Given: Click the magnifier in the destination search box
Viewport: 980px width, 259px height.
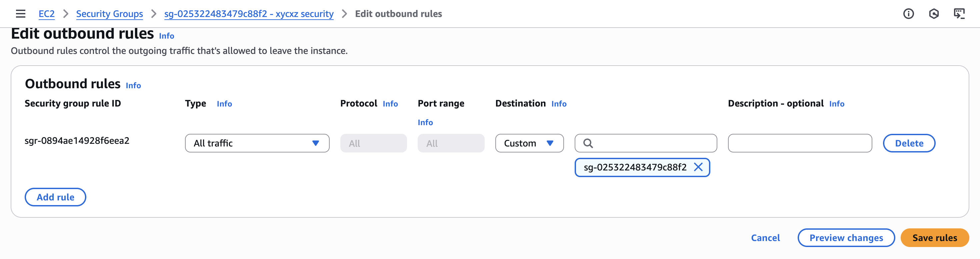Looking at the screenshot, I should click(x=589, y=143).
